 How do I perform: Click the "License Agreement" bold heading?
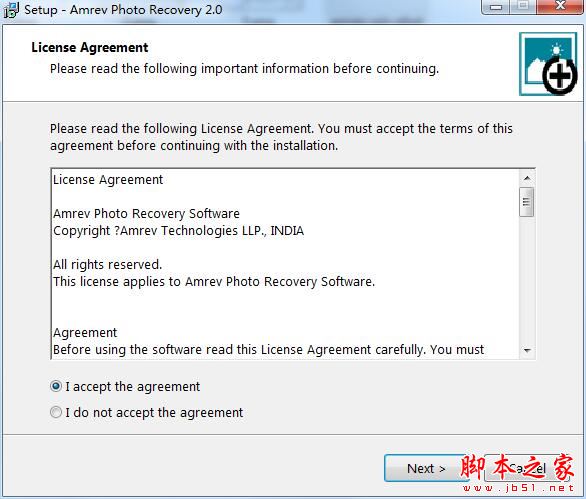(90, 47)
